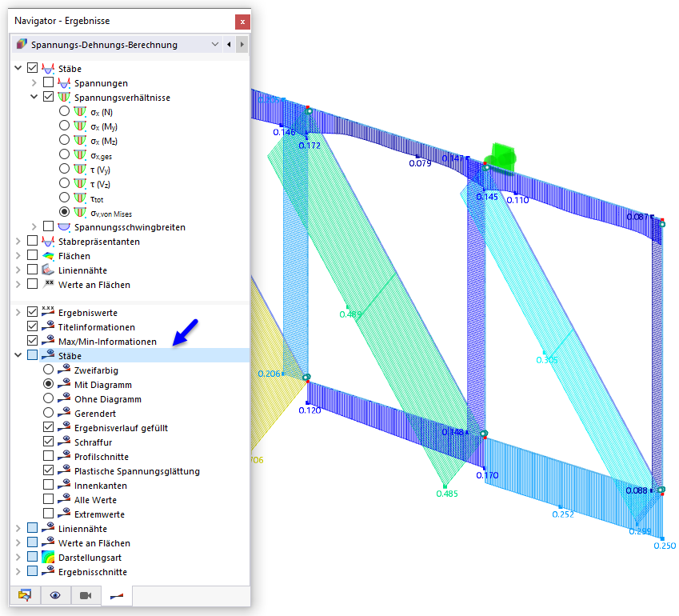The image size is (679, 616).
Task: Toggle the lower Werte an Flächen checkbox
Action: point(32,542)
